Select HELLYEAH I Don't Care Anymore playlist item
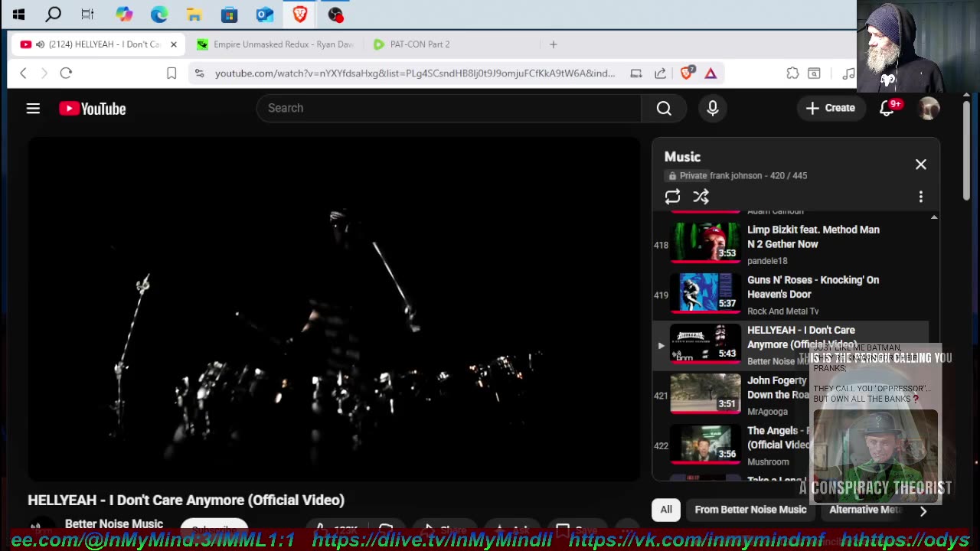Viewport: 980px width, 551px height. click(x=792, y=345)
